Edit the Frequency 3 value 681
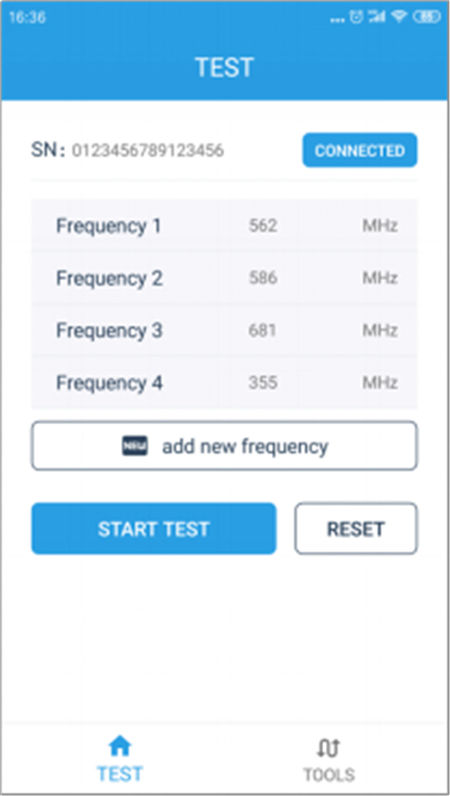Image resolution: width=450 pixels, height=796 pixels. tap(263, 330)
